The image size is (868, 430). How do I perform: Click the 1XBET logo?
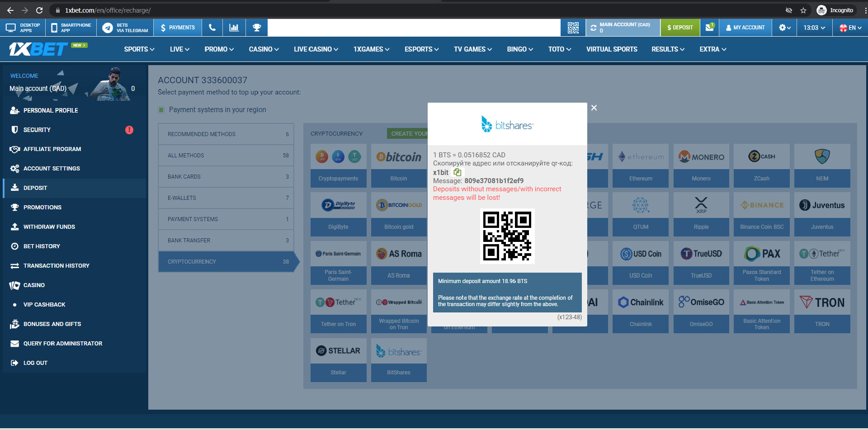(39, 49)
